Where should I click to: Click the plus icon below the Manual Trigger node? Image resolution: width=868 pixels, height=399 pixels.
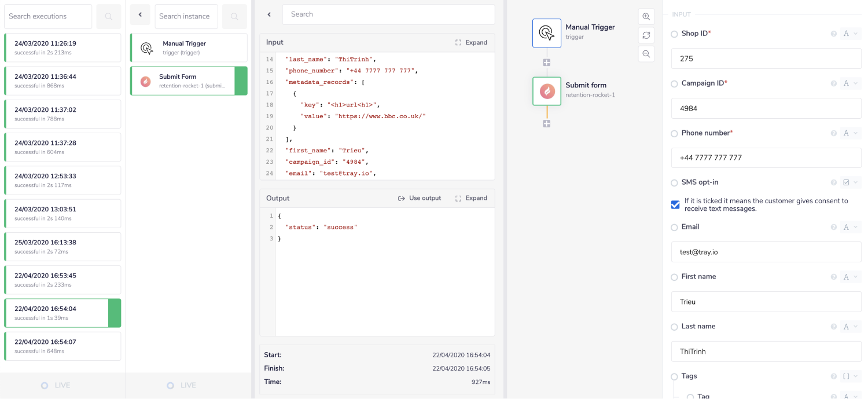coord(546,62)
